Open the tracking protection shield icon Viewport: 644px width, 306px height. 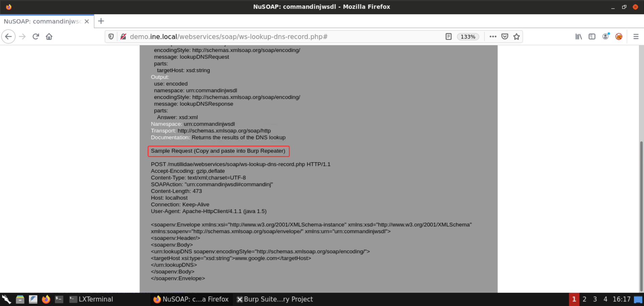click(x=111, y=37)
